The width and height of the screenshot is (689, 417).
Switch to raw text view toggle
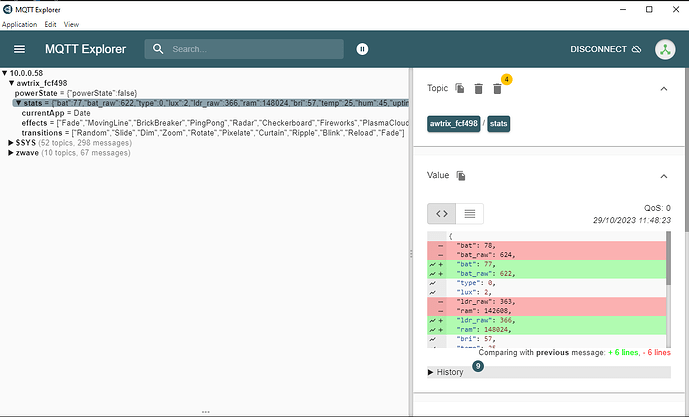click(471, 213)
